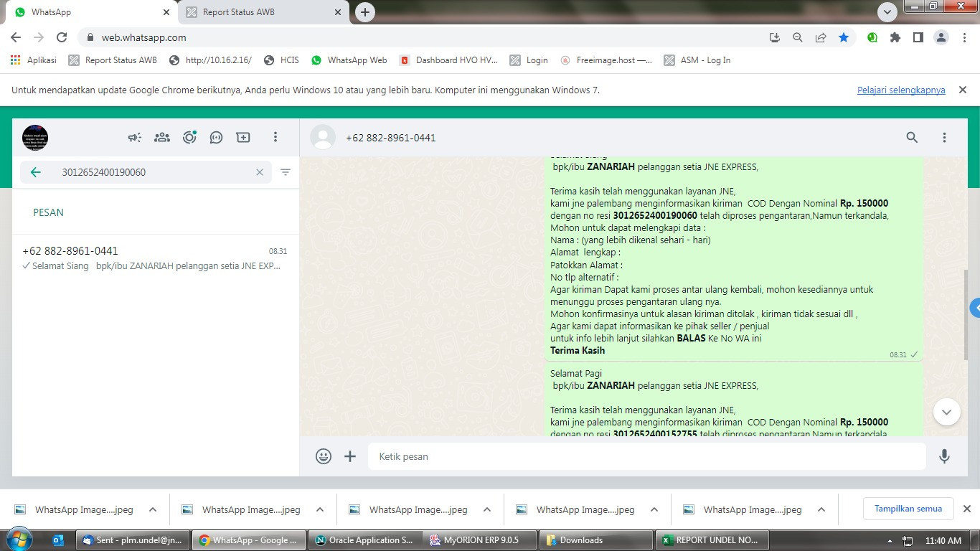The image size is (980, 551).
Task: Open the HCIS bookmark
Action: click(x=281, y=60)
